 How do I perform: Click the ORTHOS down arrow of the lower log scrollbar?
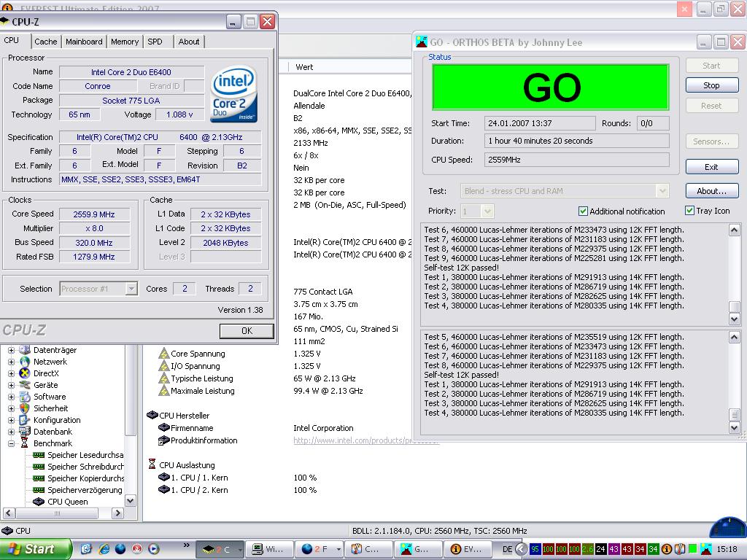click(x=734, y=427)
